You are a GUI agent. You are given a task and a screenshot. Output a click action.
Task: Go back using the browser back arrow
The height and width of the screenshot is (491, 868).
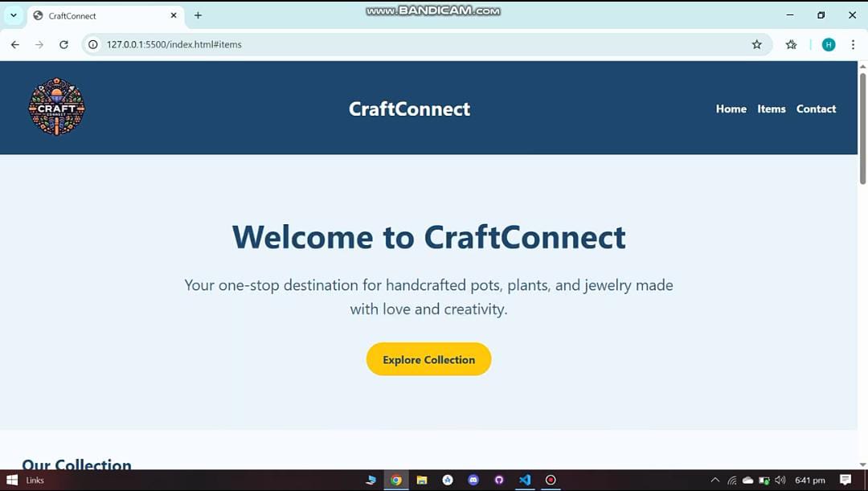click(x=15, y=45)
